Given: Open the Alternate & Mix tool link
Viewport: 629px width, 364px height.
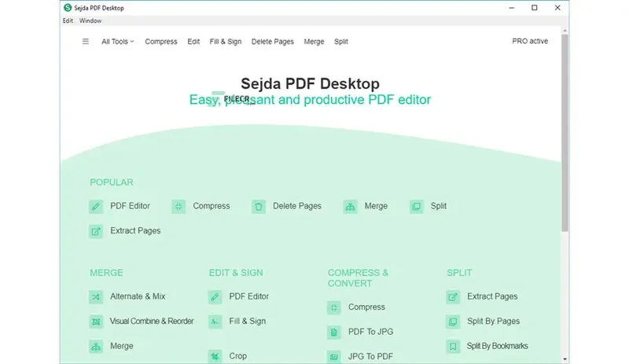Looking at the screenshot, I should pos(138,296).
